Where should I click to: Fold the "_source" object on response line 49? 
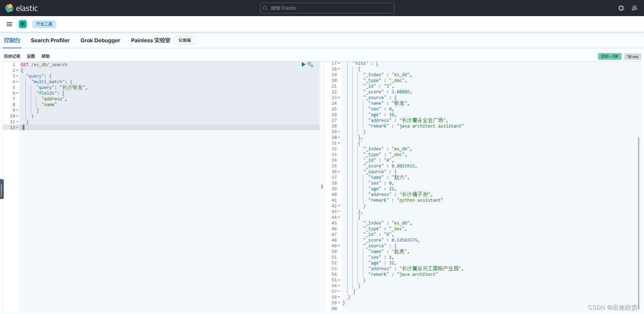(x=339, y=246)
